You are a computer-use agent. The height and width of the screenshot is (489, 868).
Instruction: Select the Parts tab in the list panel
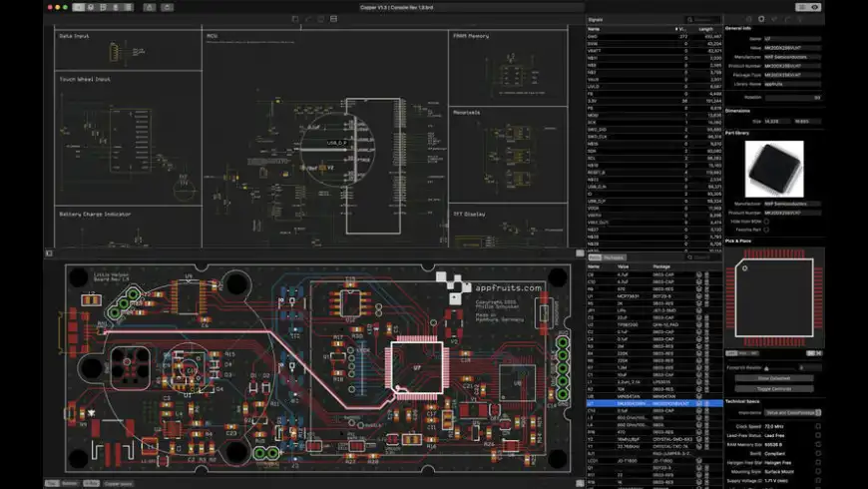594,257
